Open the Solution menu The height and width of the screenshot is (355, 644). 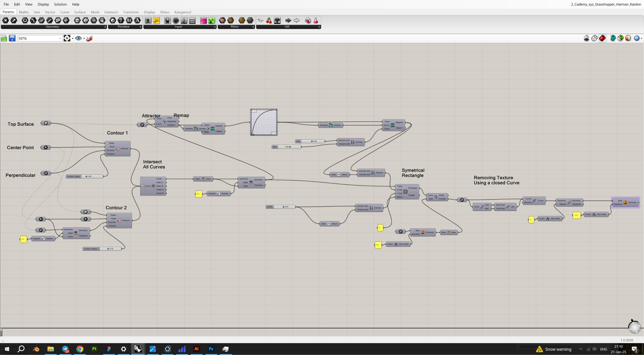pos(60,4)
